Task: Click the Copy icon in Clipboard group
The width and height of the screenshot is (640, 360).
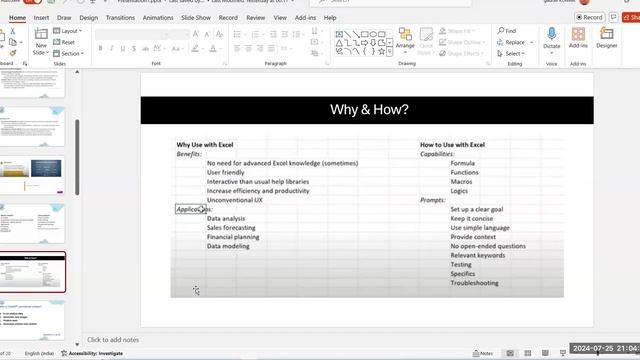Action: tap(13, 42)
